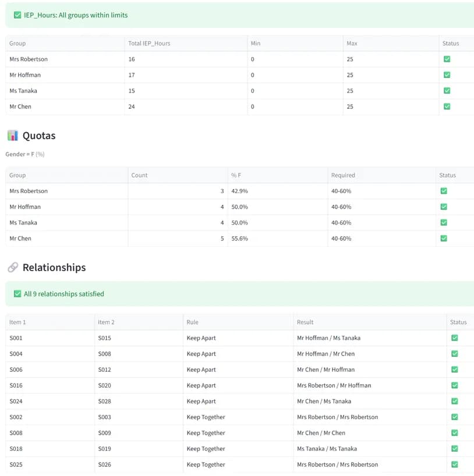This screenshot has height=476, width=474.
Task: Click status check for S016 / S020 relationship
Action: (x=455, y=385)
